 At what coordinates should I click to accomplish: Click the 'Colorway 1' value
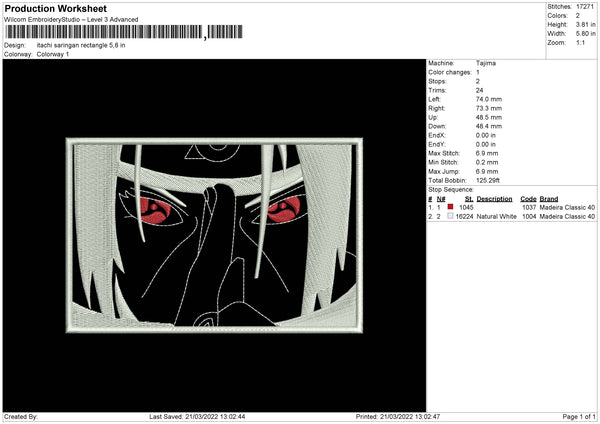click(53, 54)
